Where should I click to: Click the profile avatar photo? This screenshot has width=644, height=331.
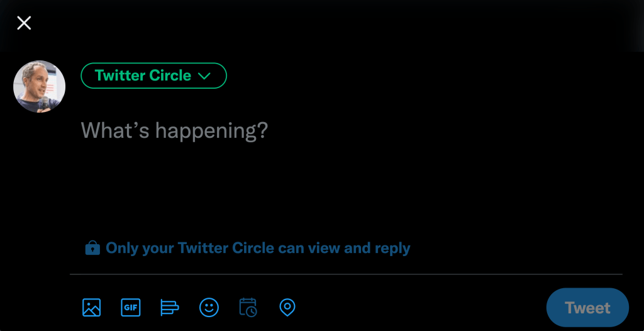coord(40,87)
